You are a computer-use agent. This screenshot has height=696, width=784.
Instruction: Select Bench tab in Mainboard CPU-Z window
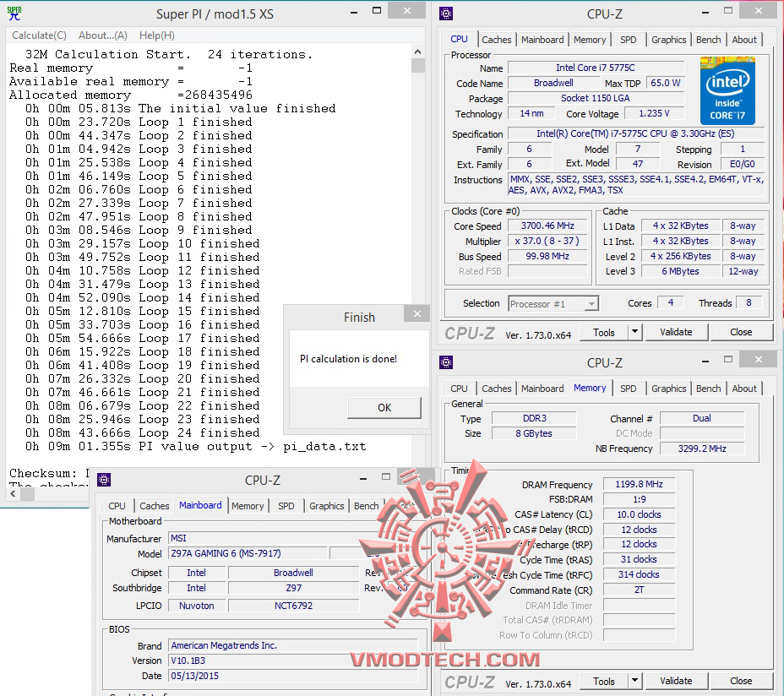pyautogui.click(x=367, y=506)
